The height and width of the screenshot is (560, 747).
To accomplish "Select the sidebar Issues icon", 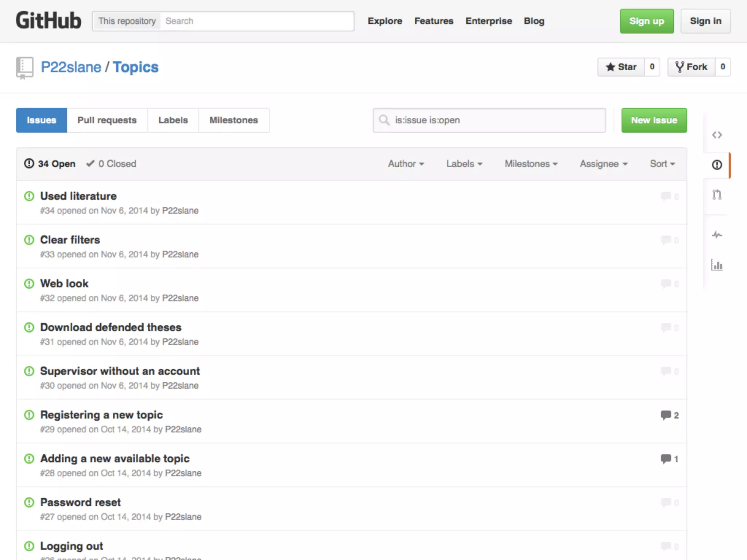I will [717, 165].
